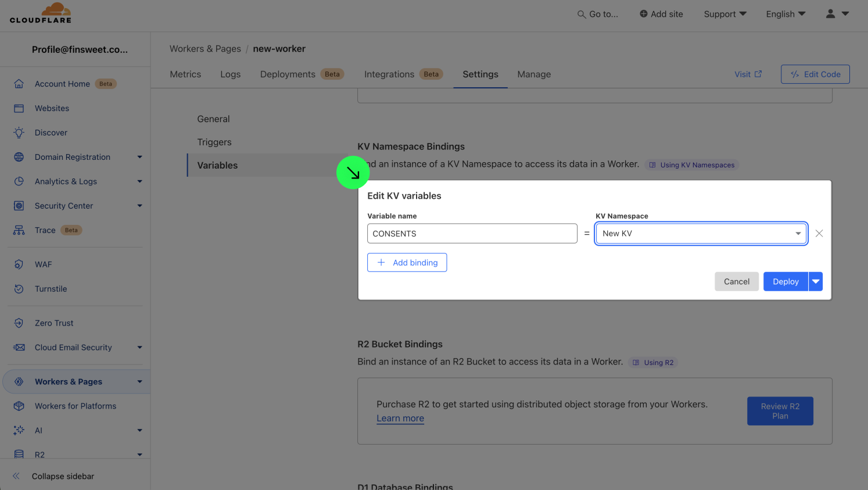Open the user account menu caret
The image size is (868, 490).
pyautogui.click(x=845, y=13)
